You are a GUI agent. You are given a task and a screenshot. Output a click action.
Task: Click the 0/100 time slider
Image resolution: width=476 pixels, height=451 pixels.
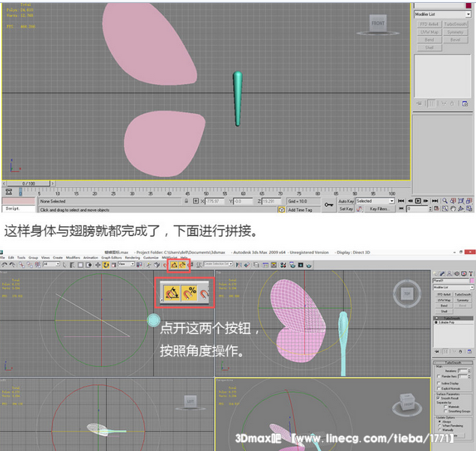pyautogui.click(x=28, y=184)
